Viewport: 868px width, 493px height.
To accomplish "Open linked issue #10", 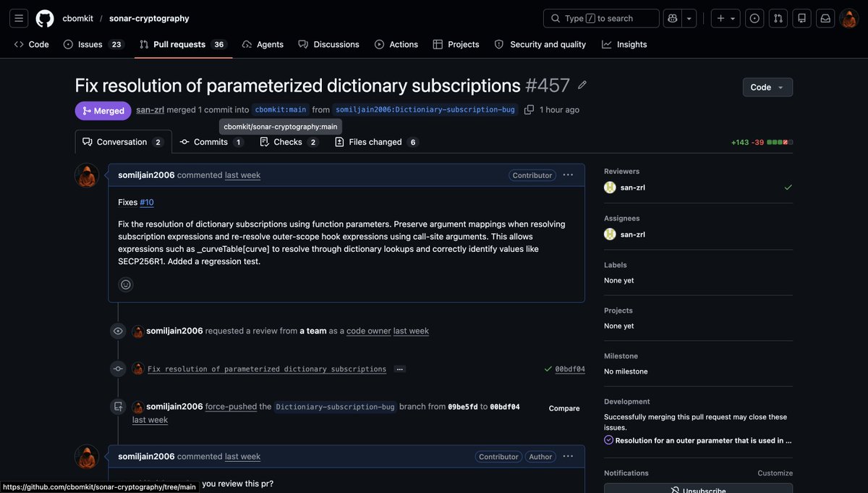I will click(x=147, y=202).
